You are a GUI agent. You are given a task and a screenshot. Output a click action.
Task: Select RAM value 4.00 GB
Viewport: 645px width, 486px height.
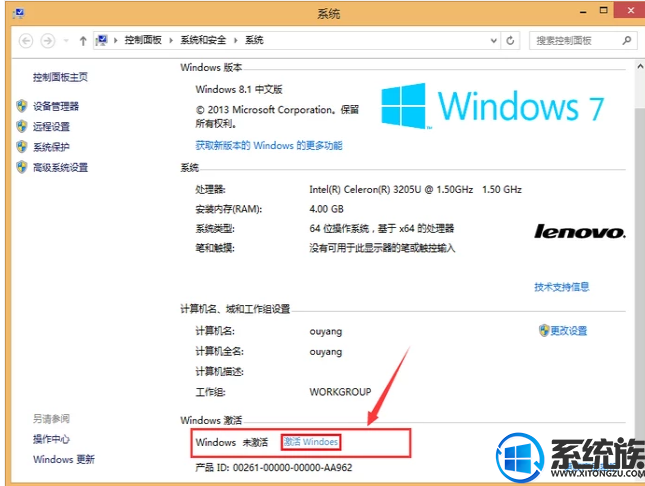pyautogui.click(x=326, y=209)
